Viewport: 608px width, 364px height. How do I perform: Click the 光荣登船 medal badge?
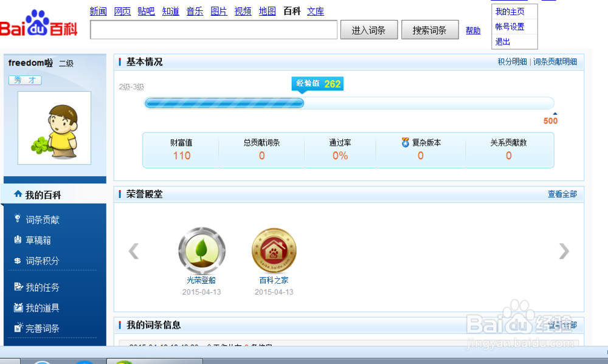pos(201,250)
